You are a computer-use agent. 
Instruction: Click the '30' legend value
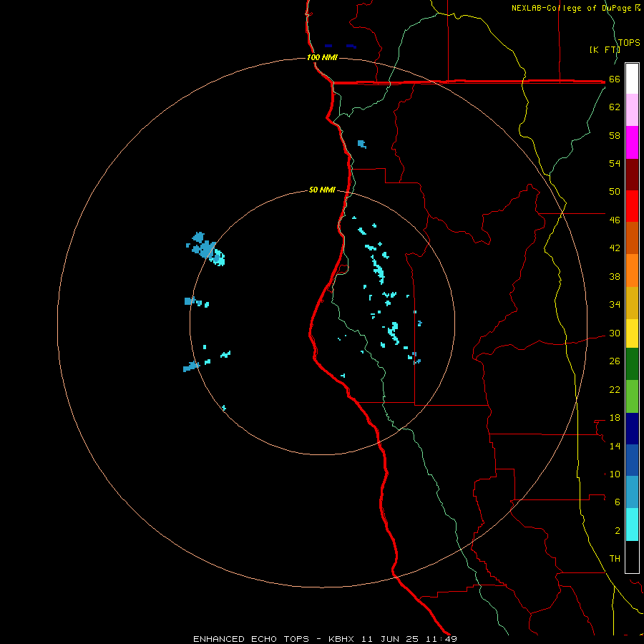(x=615, y=333)
